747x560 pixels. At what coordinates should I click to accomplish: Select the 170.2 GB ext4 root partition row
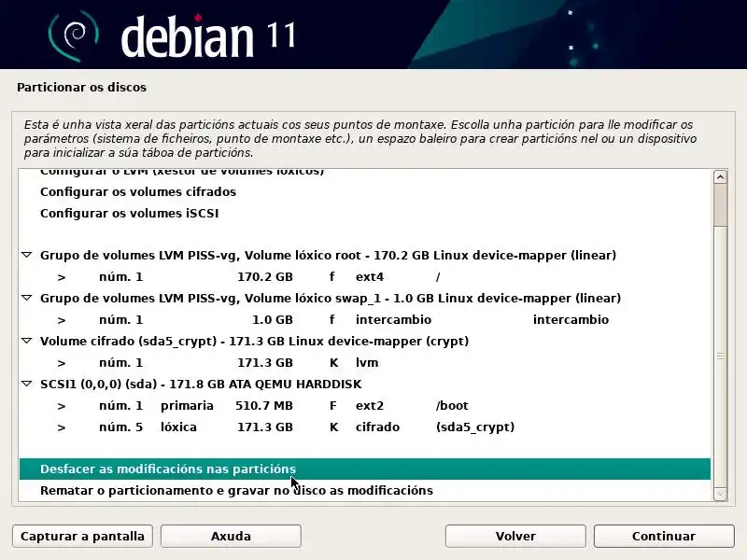click(x=365, y=276)
